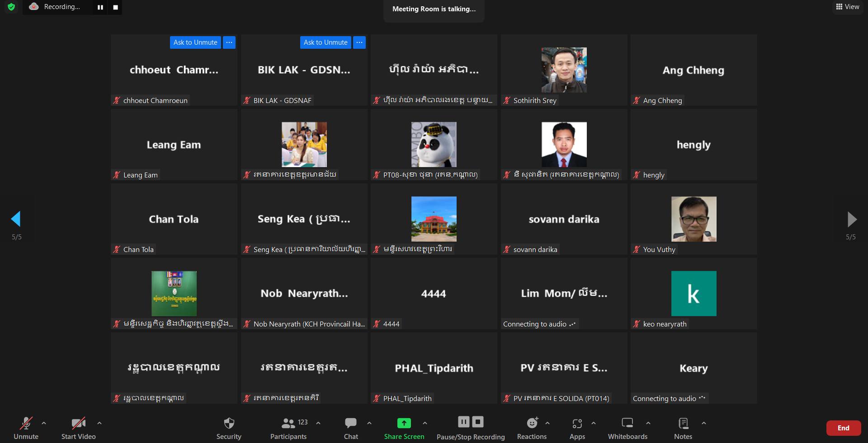Ask chhoeut Chamroeun to unmute
Viewport: 868px width, 443px height.
click(x=195, y=42)
